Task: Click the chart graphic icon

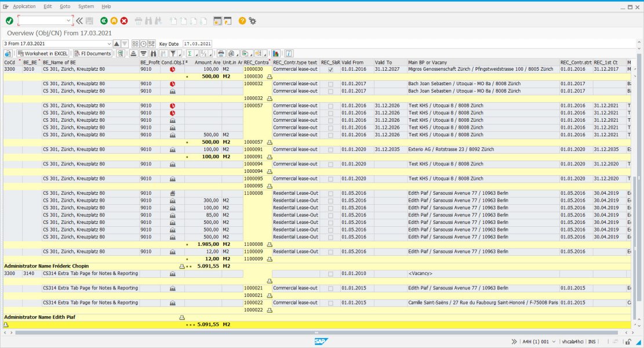Action: (x=275, y=53)
